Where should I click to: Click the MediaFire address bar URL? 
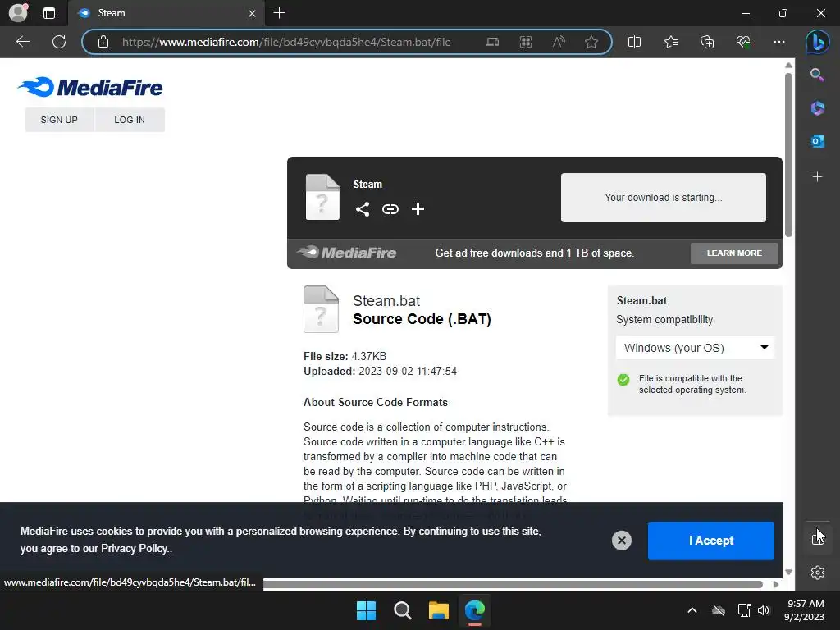click(286, 42)
